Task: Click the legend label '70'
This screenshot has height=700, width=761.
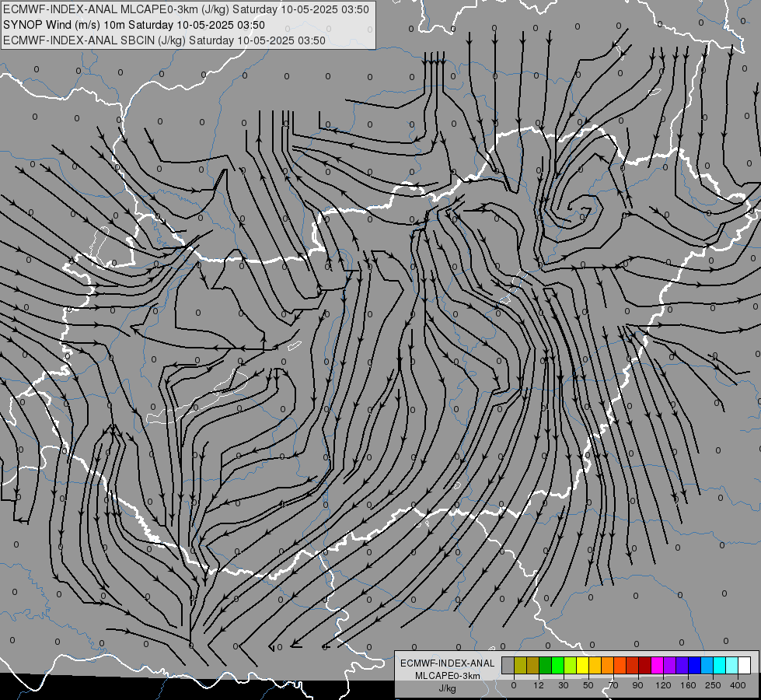Action: [613, 685]
